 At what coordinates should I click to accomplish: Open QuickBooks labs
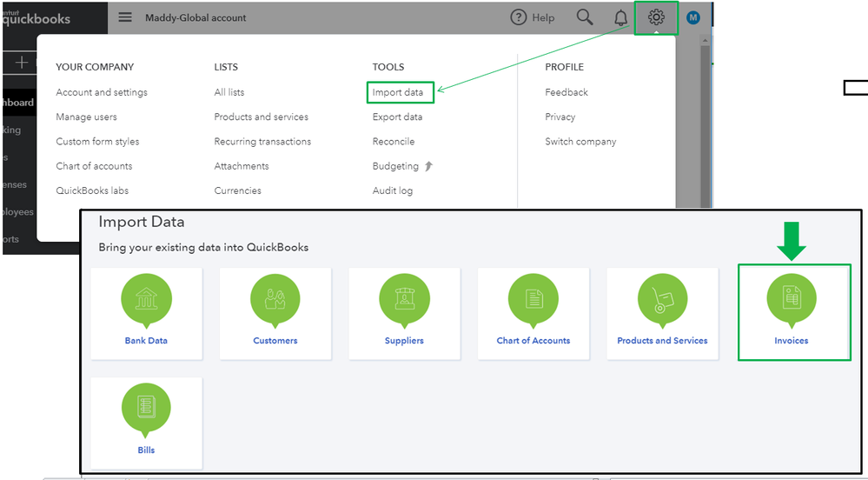(x=92, y=190)
